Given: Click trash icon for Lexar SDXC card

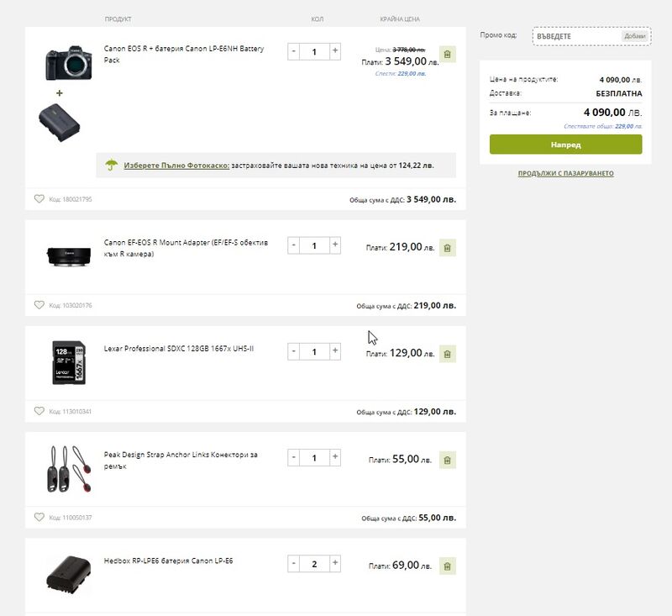Looking at the screenshot, I should point(447,354).
